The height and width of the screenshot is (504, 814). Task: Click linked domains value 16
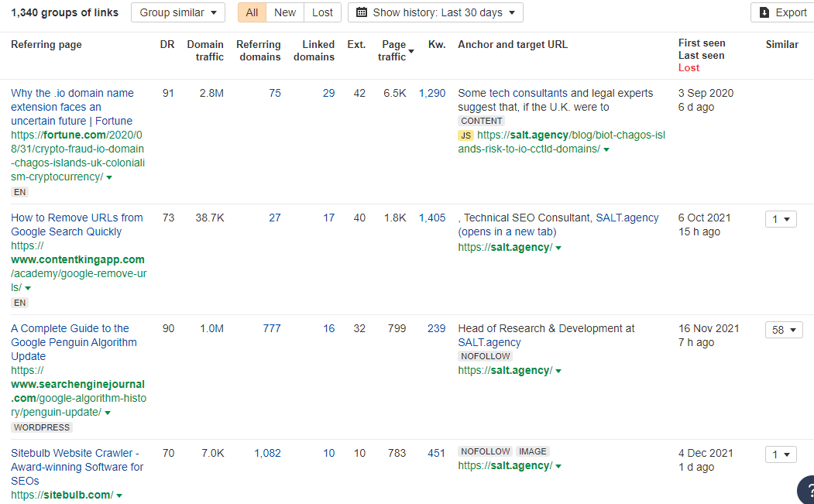pyautogui.click(x=328, y=328)
